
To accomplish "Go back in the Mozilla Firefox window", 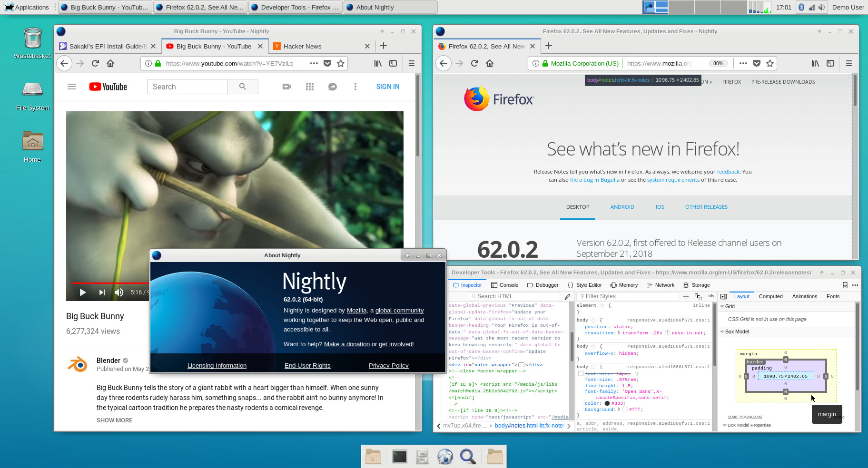I will [x=444, y=63].
